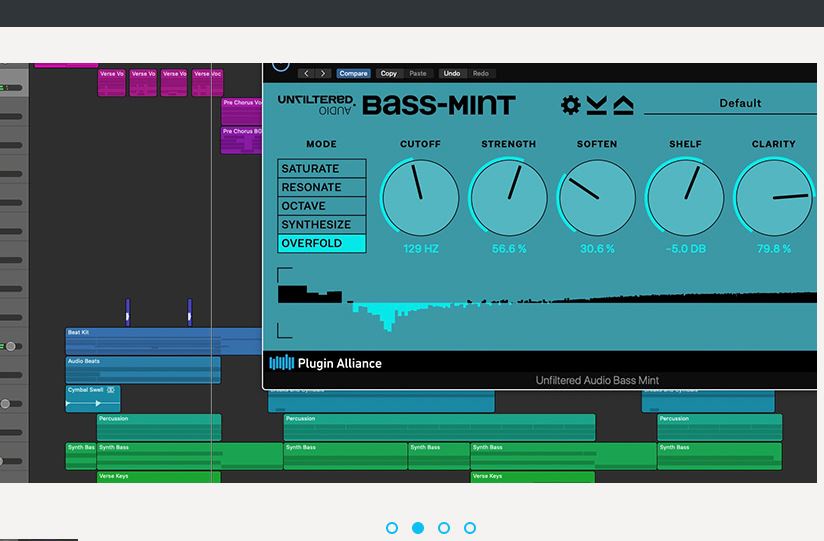The width and height of the screenshot is (824, 541).
Task: Click the preset save down-arrow icon
Action: [596, 105]
